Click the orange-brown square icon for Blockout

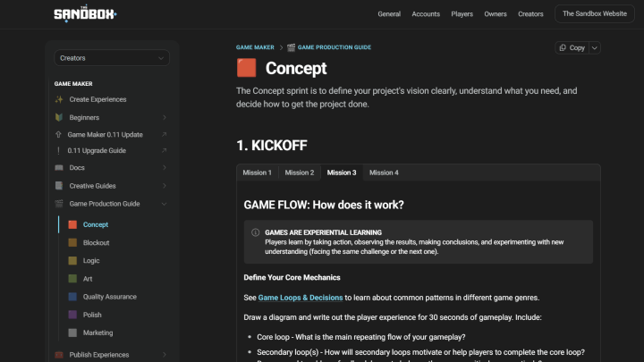click(x=72, y=242)
